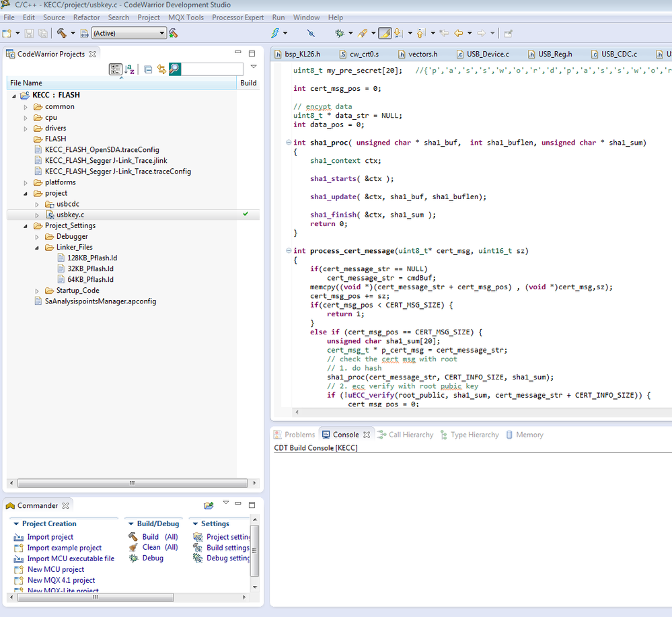Click Collapse All icon in Projects panel
This screenshot has height=617, width=672.
(148, 69)
